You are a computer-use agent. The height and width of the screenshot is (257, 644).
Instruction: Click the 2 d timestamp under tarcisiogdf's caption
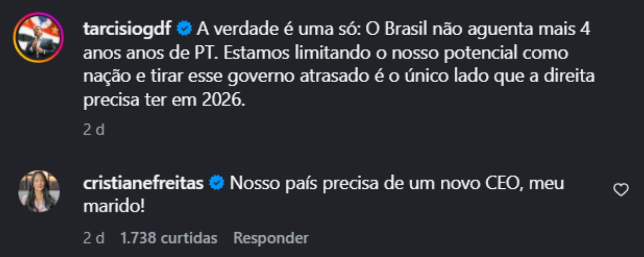93,130
